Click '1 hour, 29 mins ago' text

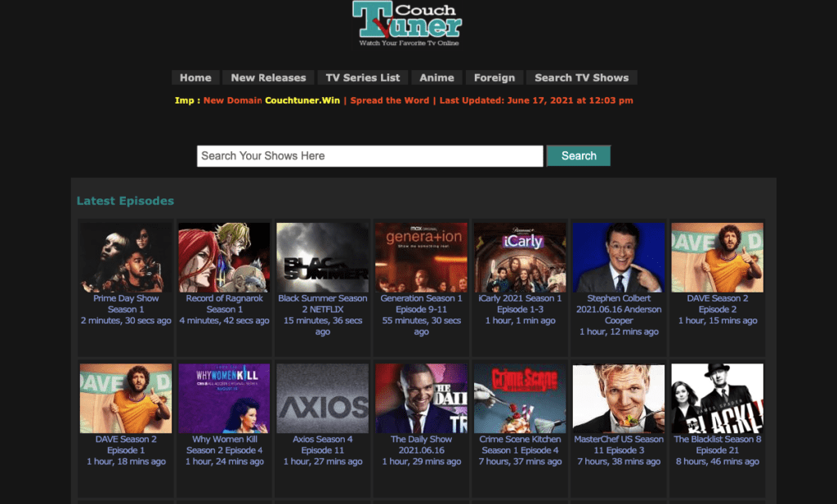click(421, 462)
